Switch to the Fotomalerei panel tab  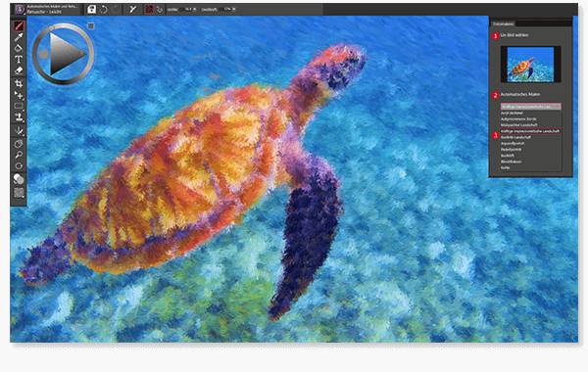503,23
